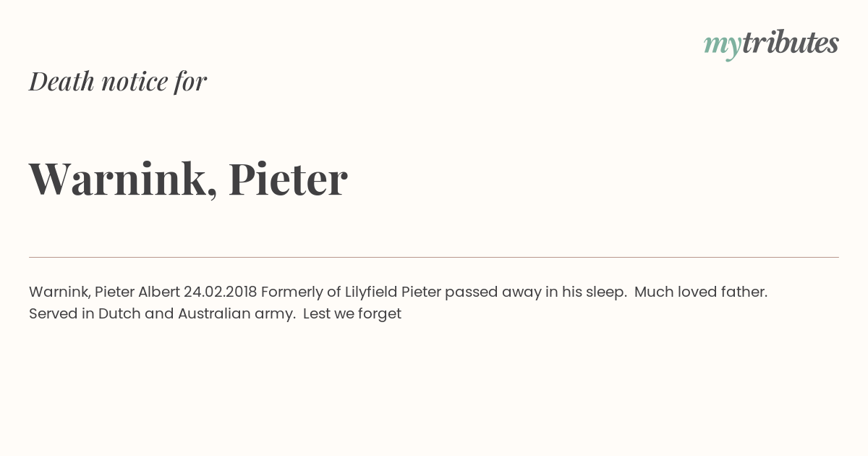The image size is (868, 456).
Task: Select the "Warnink, Pieter" title
Action: [188, 179]
